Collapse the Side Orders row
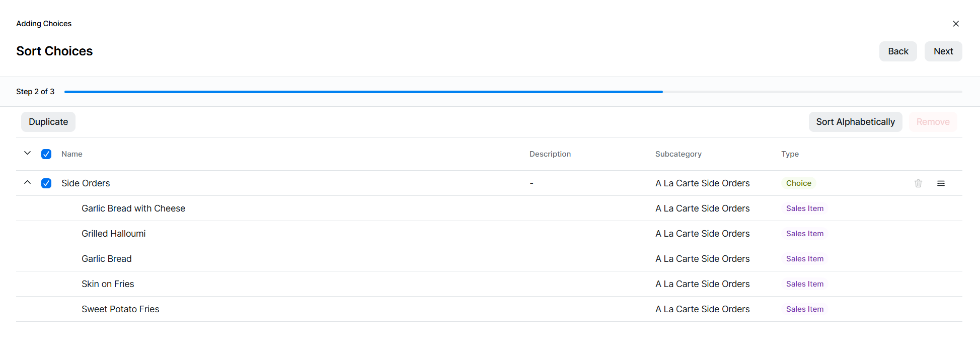980x351 pixels. click(28, 183)
